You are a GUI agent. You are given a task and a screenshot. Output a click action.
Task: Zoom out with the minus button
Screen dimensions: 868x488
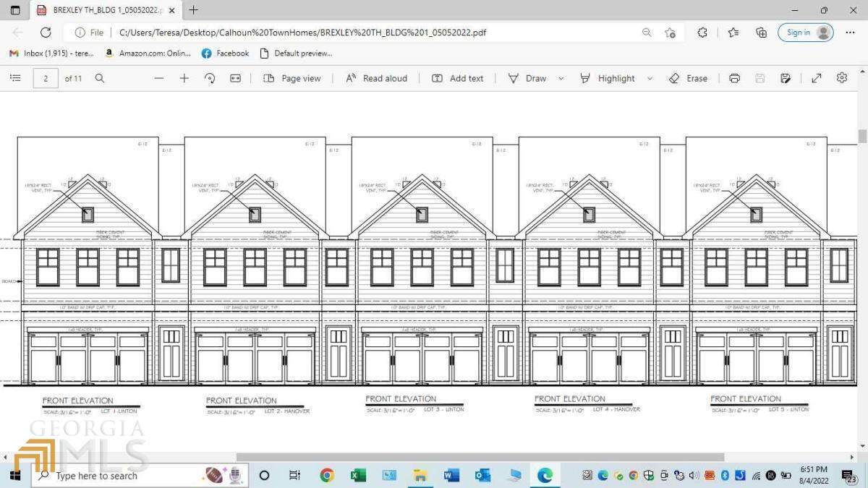click(x=159, y=78)
